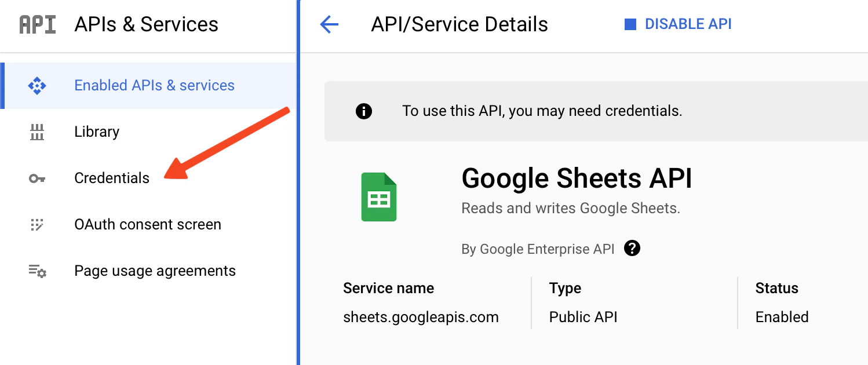The width and height of the screenshot is (868, 365).
Task: Click the Public API type value
Action: tap(583, 317)
